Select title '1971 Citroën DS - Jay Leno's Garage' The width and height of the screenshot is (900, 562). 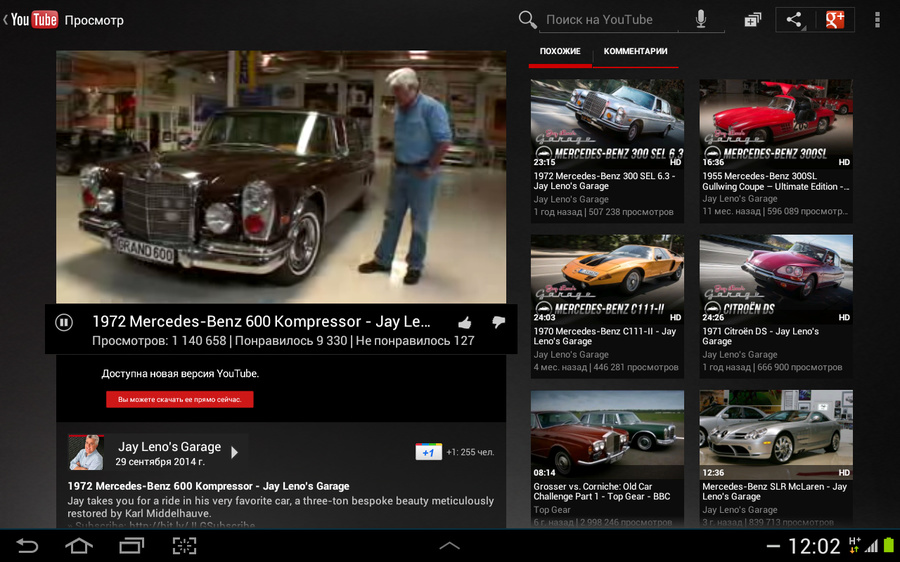click(x=761, y=336)
